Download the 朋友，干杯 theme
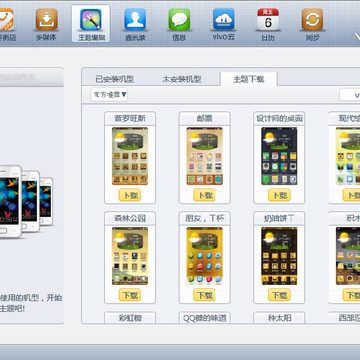 (205, 295)
